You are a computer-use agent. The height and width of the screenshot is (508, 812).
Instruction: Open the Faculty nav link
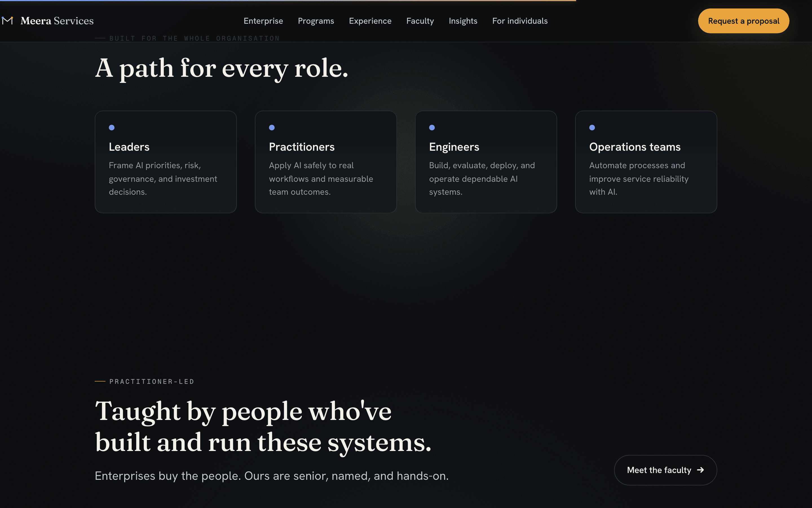420,21
